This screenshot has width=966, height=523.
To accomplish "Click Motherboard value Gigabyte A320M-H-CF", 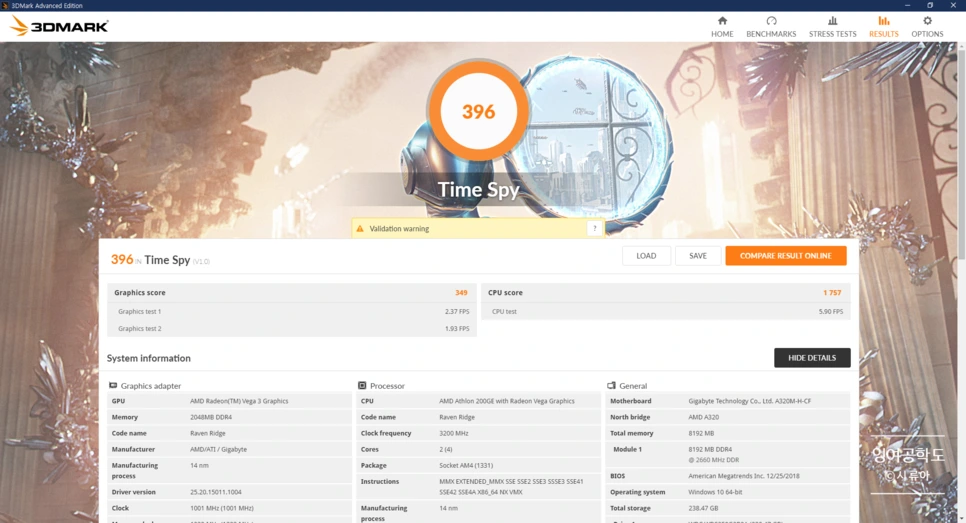I will pos(749,401).
